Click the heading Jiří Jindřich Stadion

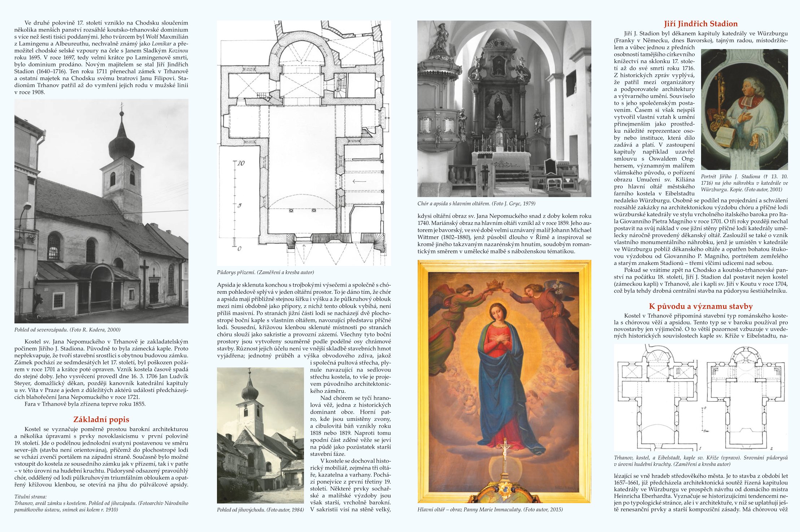coord(701,24)
